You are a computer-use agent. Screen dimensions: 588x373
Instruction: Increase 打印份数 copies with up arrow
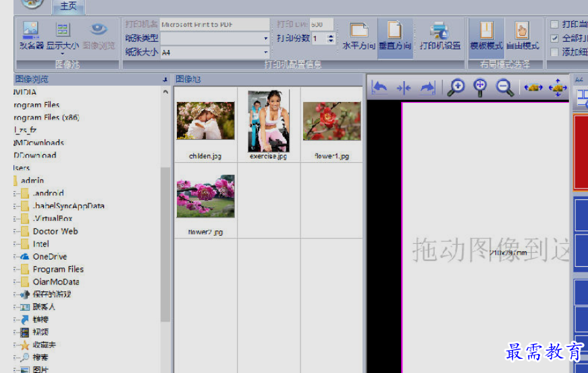(x=330, y=36)
